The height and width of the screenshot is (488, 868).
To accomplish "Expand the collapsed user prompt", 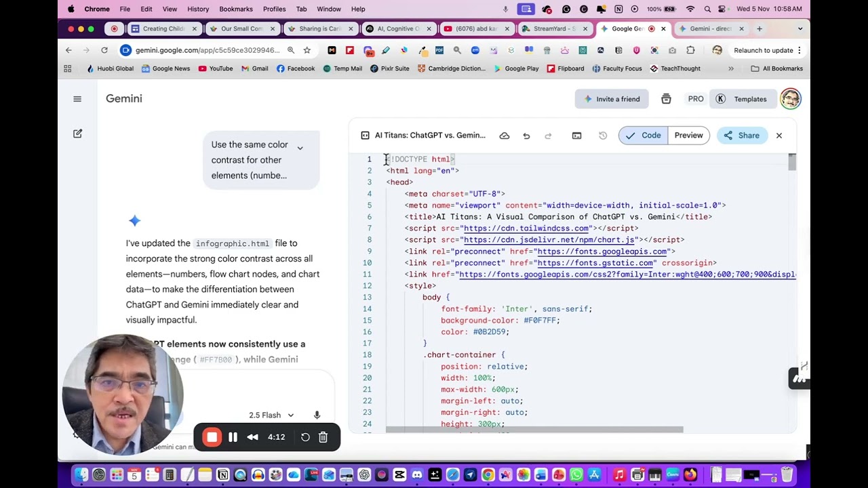I will pyautogui.click(x=300, y=148).
